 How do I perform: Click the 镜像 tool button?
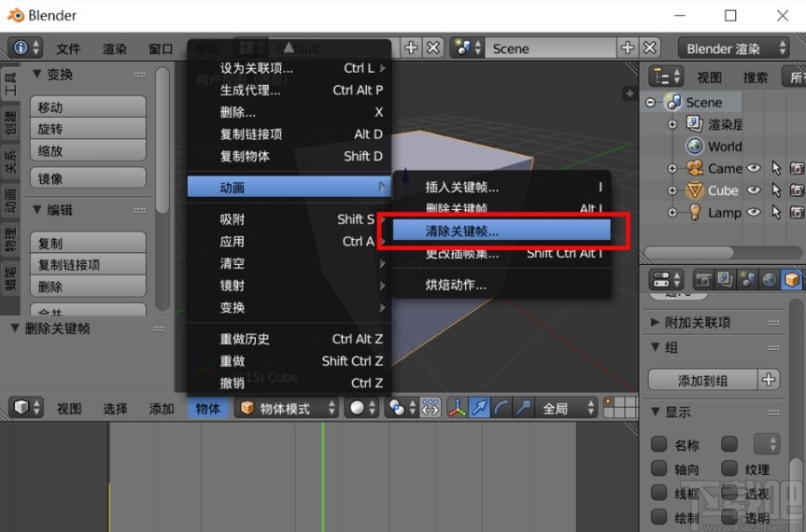pos(88,178)
